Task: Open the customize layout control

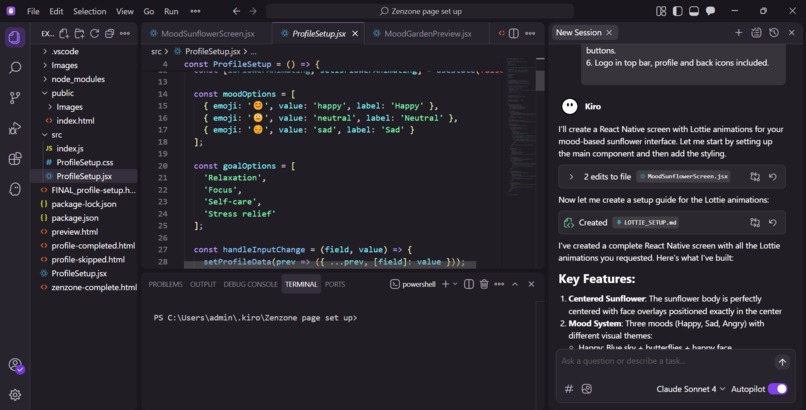Action: 661,11
